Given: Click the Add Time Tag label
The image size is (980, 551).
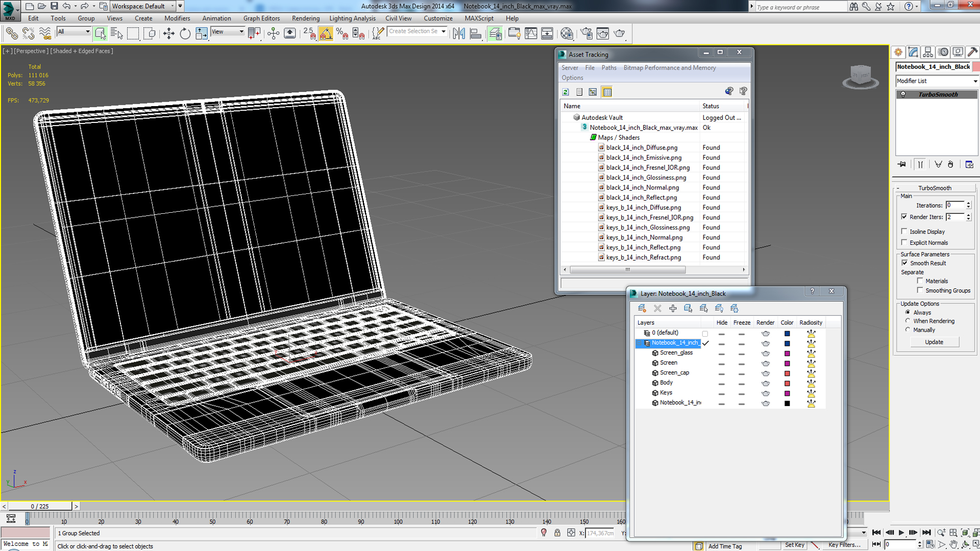Looking at the screenshot, I should tap(725, 546).
